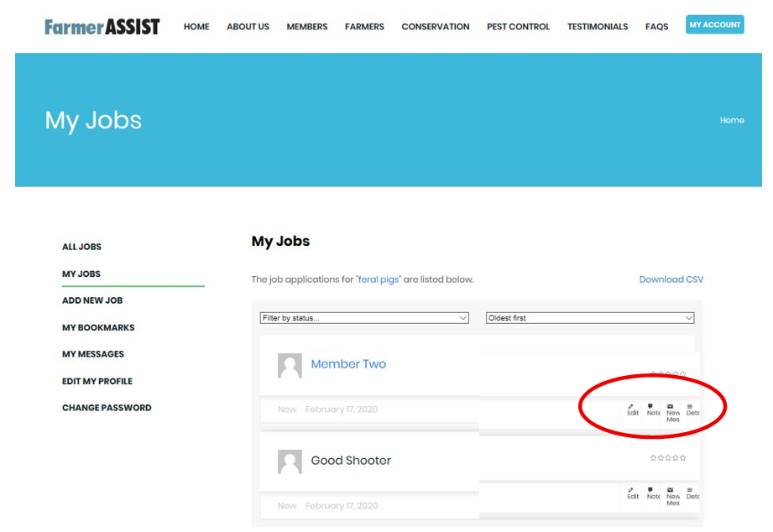Open Notes icon for Good Shooter application
The height and width of the screenshot is (532, 773).
click(652, 493)
